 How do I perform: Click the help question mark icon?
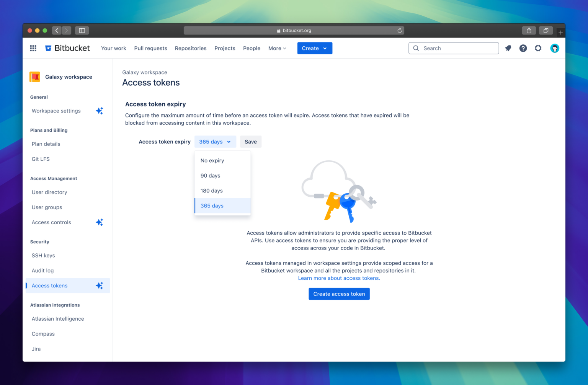(523, 48)
